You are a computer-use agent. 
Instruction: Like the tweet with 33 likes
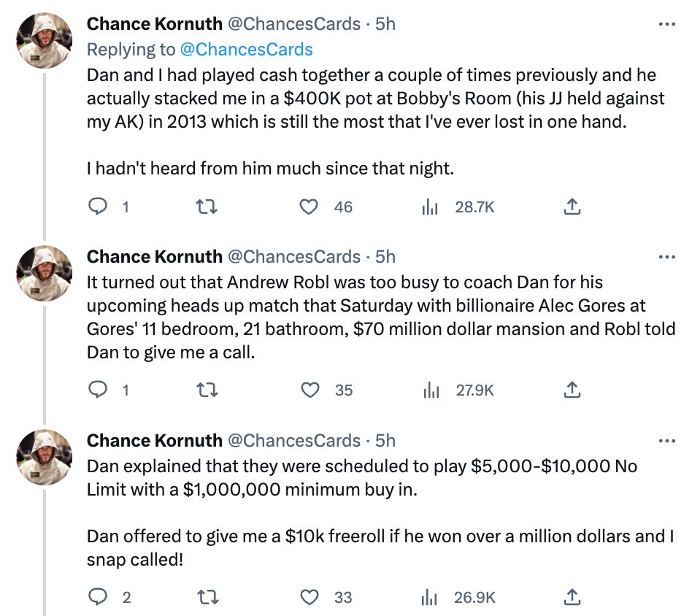click(x=311, y=597)
